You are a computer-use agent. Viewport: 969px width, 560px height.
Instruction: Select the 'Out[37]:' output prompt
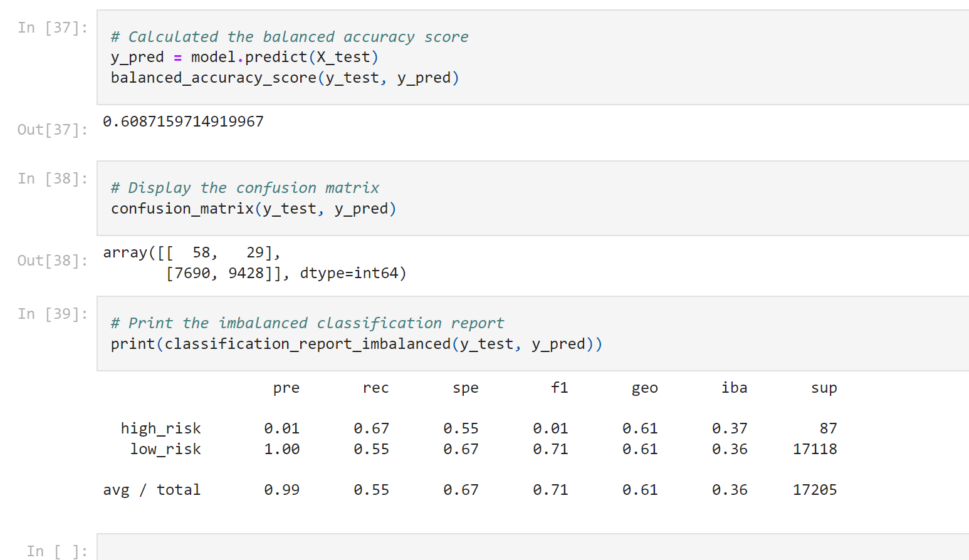(53, 130)
